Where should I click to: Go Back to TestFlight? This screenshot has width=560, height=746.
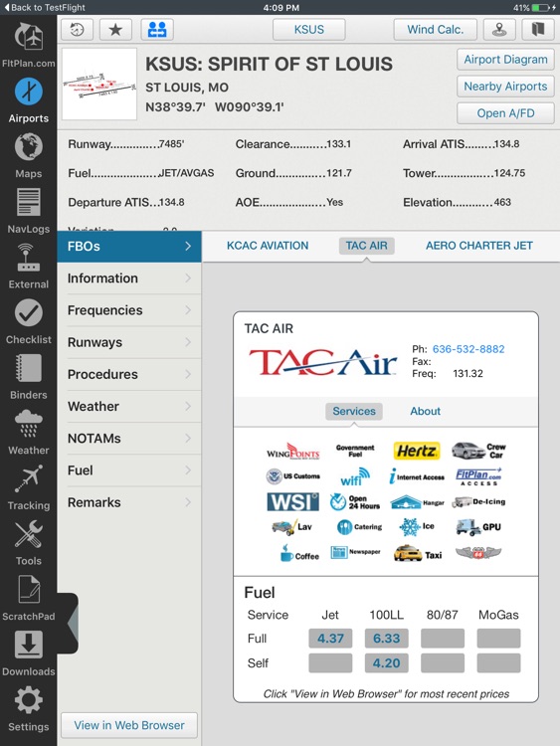click(x=45, y=8)
